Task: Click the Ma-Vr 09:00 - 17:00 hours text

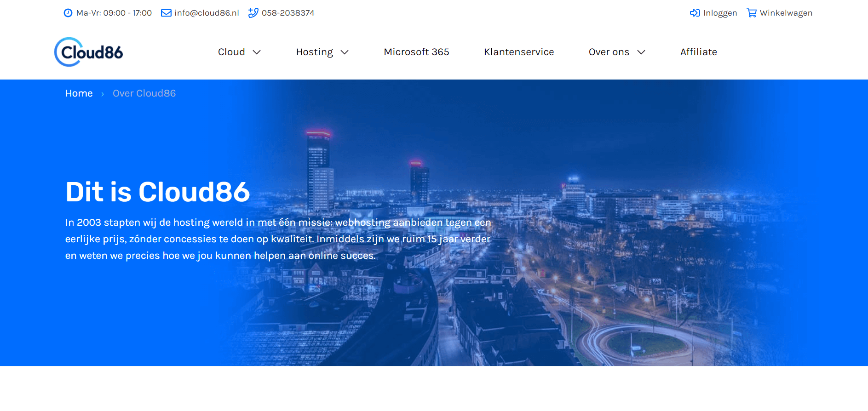Action: (x=114, y=13)
